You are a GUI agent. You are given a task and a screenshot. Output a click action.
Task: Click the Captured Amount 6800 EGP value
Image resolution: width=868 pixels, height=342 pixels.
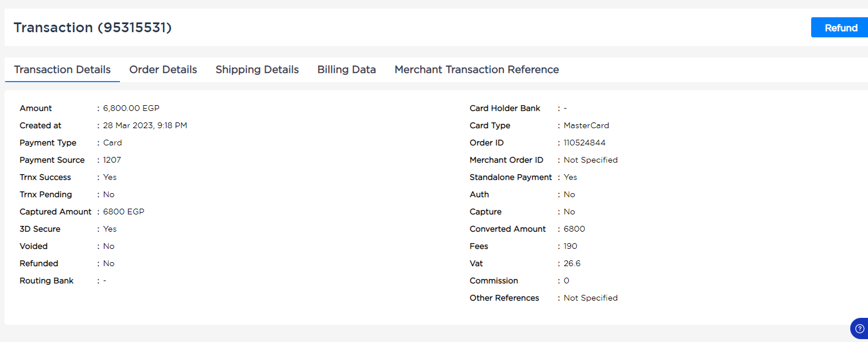124,212
